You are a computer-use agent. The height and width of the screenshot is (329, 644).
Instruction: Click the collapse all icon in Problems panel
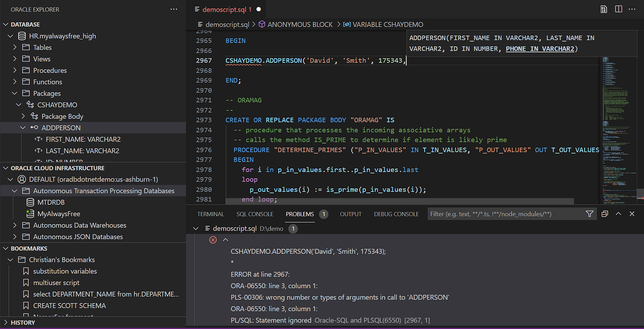[604, 214]
